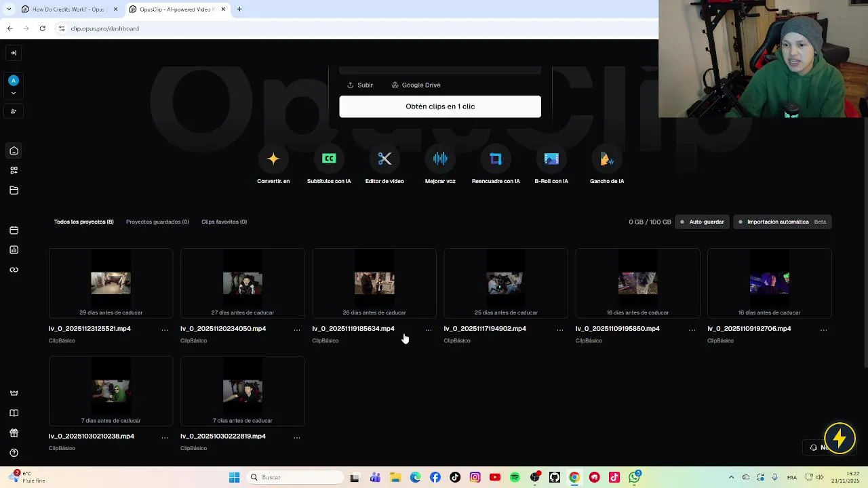The height and width of the screenshot is (488, 868).
Task: Click the Subir upload button
Action: click(360, 85)
